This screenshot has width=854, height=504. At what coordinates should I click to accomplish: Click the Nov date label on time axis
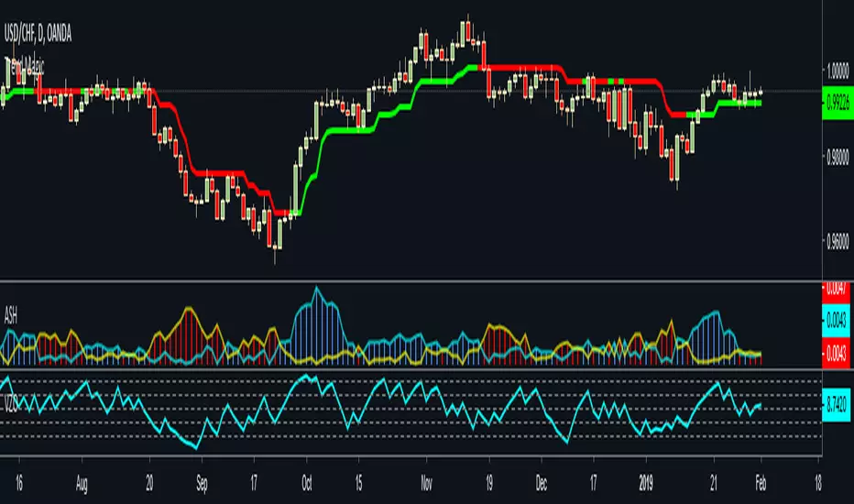(x=426, y=483)
